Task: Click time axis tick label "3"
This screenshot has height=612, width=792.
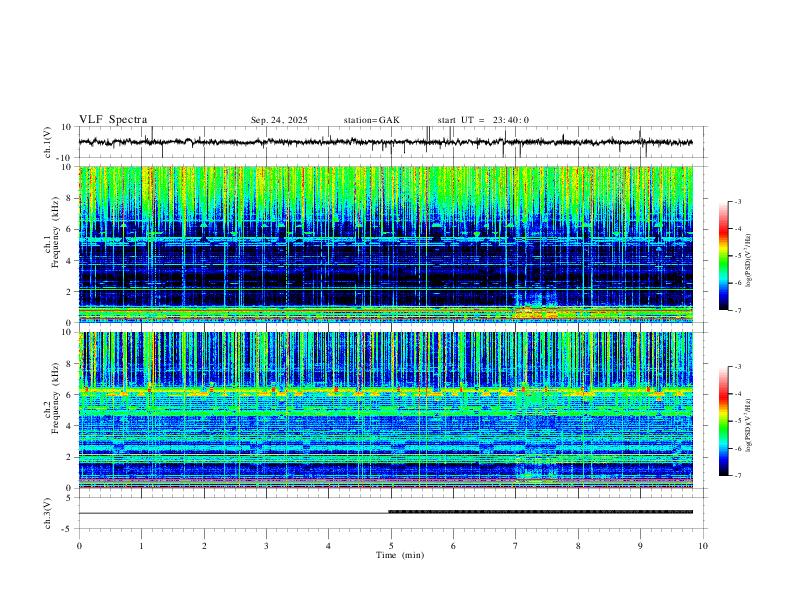Action: pos(266,546)
